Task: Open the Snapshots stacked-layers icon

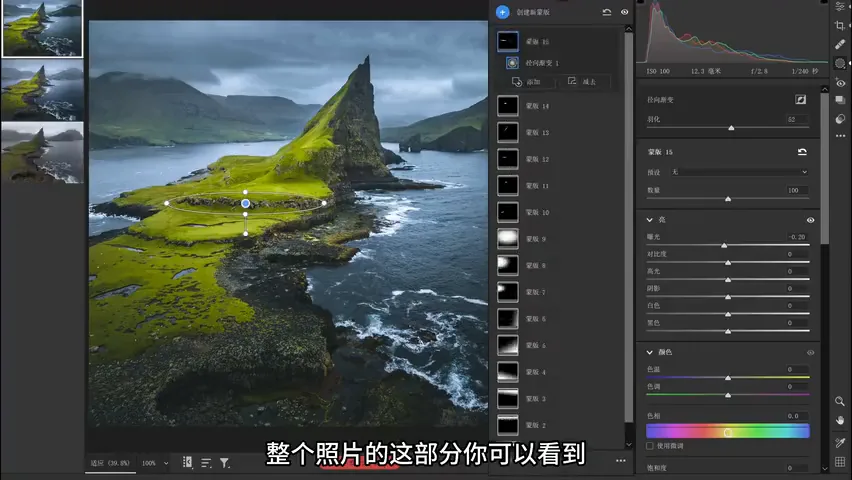Action: coord(840,101)
